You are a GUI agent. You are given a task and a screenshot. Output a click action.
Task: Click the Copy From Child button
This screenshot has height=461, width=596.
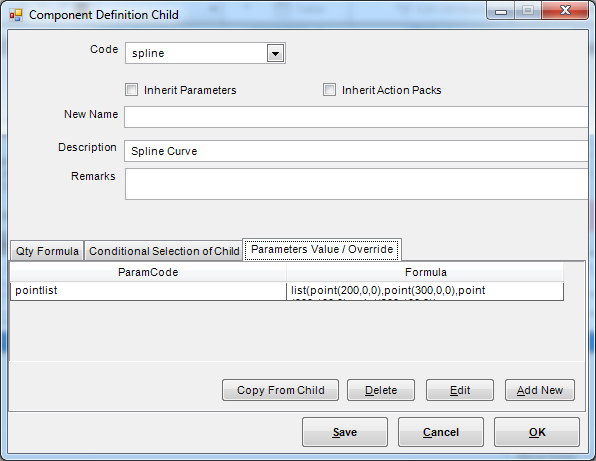point(281,390)
